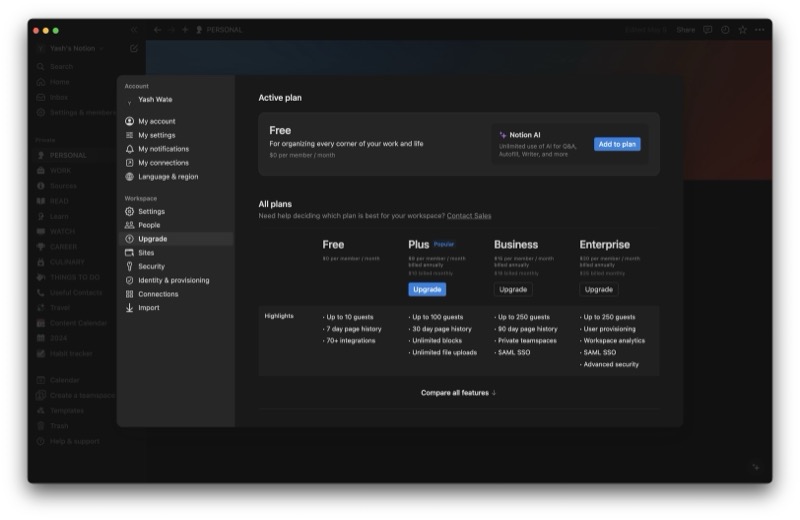The height and width of the screenshot is (520, 800).
Task: Open My account settings
Action: 157,121
